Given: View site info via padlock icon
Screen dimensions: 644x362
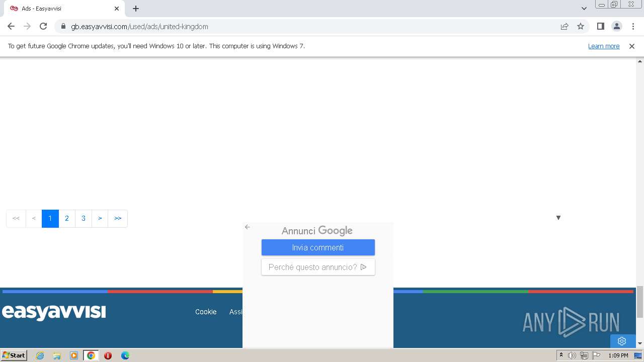Looking at the screenshot, I should (x=63, y=26).
